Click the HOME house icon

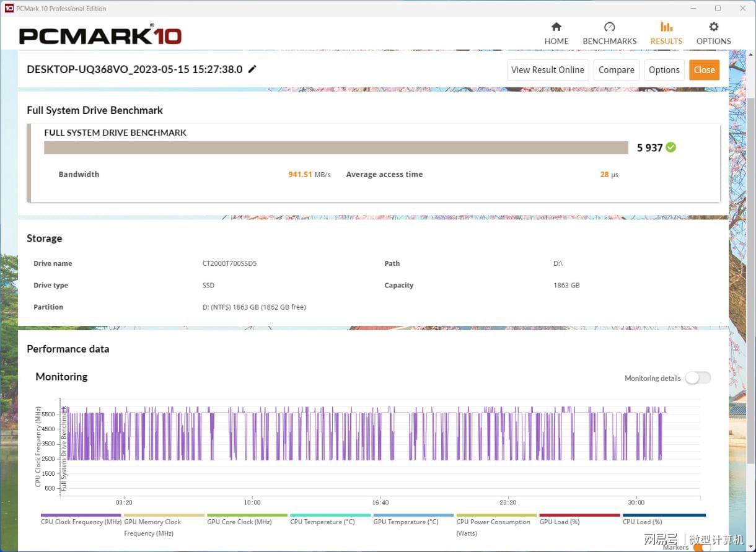(x=556, y=27)
